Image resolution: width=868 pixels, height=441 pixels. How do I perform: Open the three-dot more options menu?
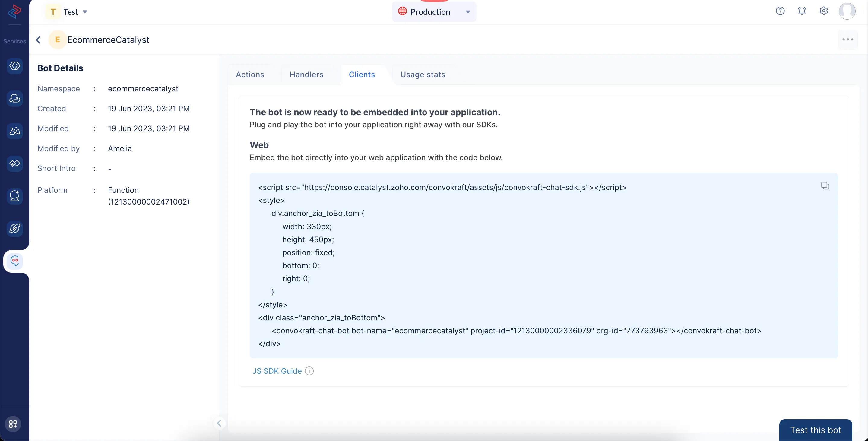pyautogui.click(x=847, y=40)
